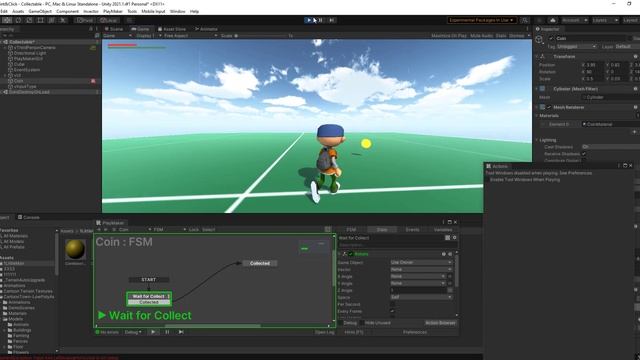Click the Open Log button

[x=324, y=332]
